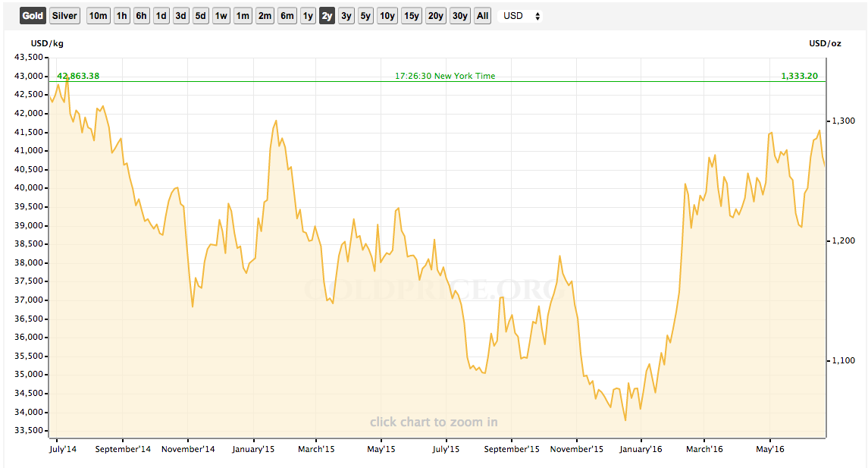Screen dimensions: 868x468
Task: Select the 1w range button
Action: click(221, 15)
